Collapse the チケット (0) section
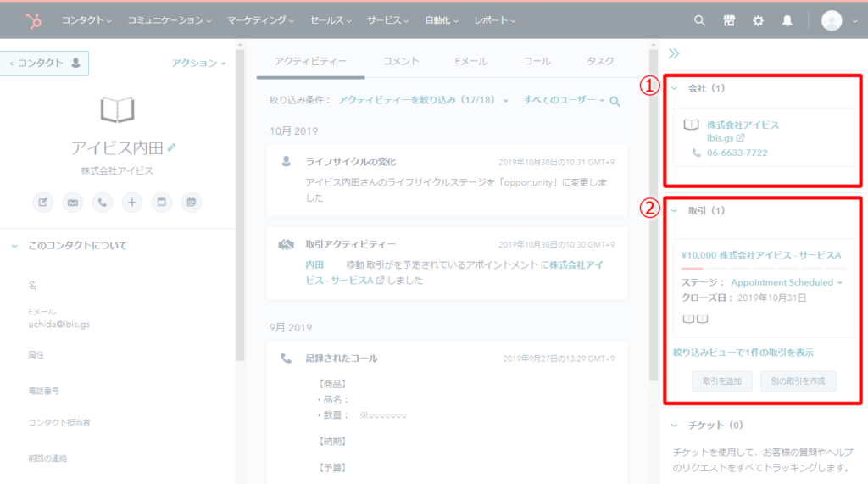Viewport: 868px width, 484px height. click(674, 426)
